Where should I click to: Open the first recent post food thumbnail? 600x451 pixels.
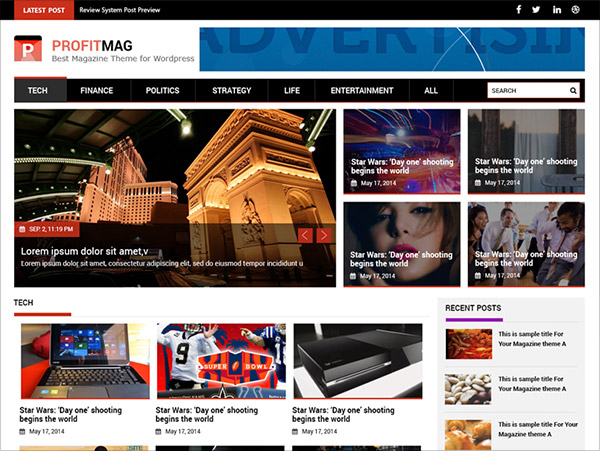[x=469, y=344]
